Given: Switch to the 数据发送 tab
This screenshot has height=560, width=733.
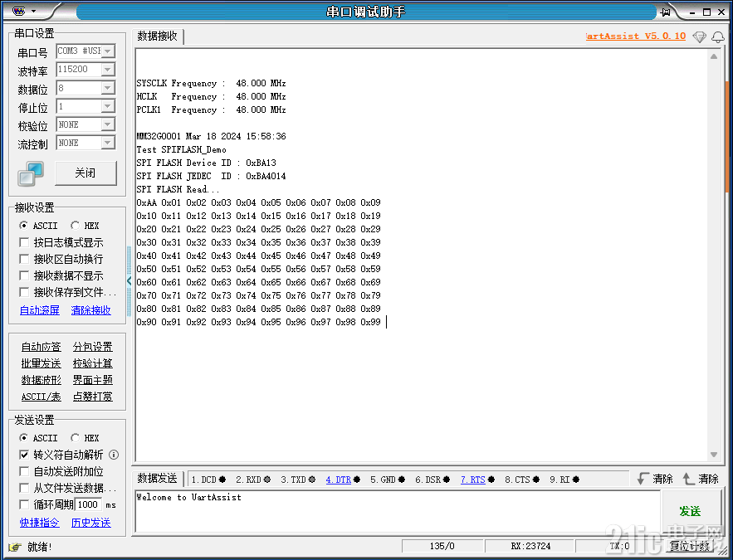Looking at the screenshot, I should [x=157, y=478].
